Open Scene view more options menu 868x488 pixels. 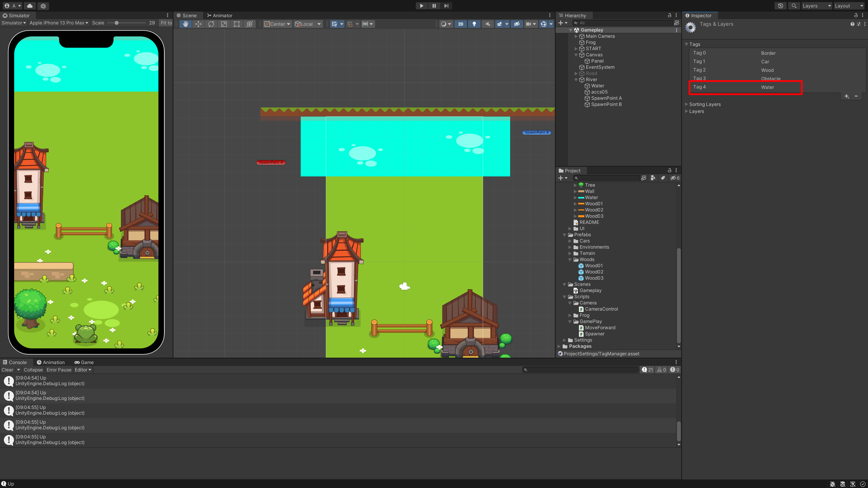[x=550, y=15]
